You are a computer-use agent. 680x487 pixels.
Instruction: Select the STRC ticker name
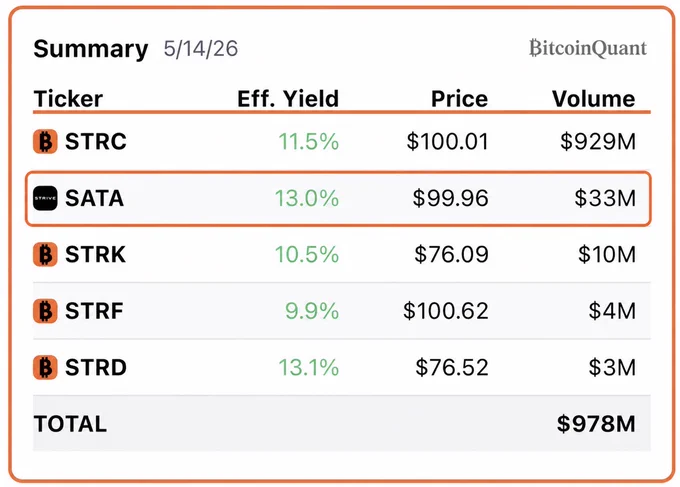tap(96, 141)
